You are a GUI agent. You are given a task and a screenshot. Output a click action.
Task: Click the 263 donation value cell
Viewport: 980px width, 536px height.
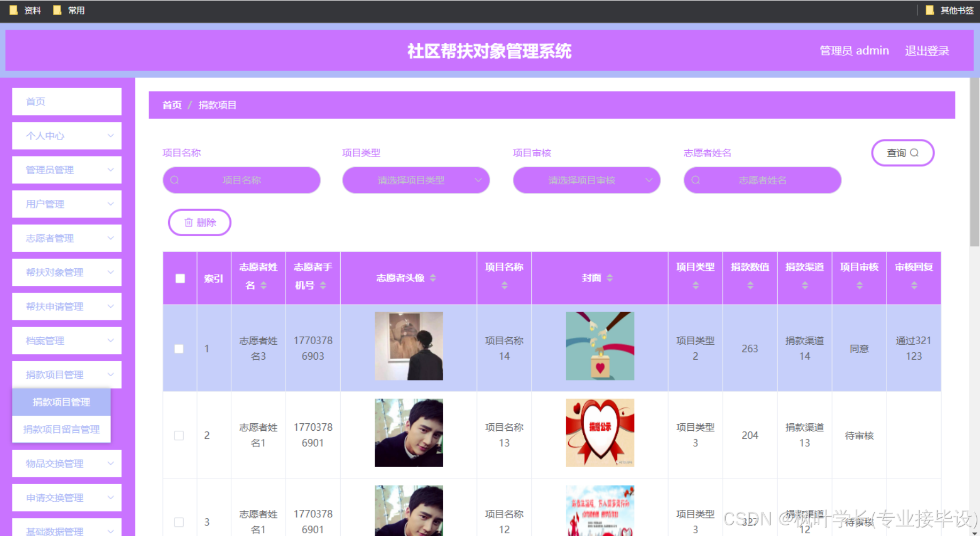750,348
